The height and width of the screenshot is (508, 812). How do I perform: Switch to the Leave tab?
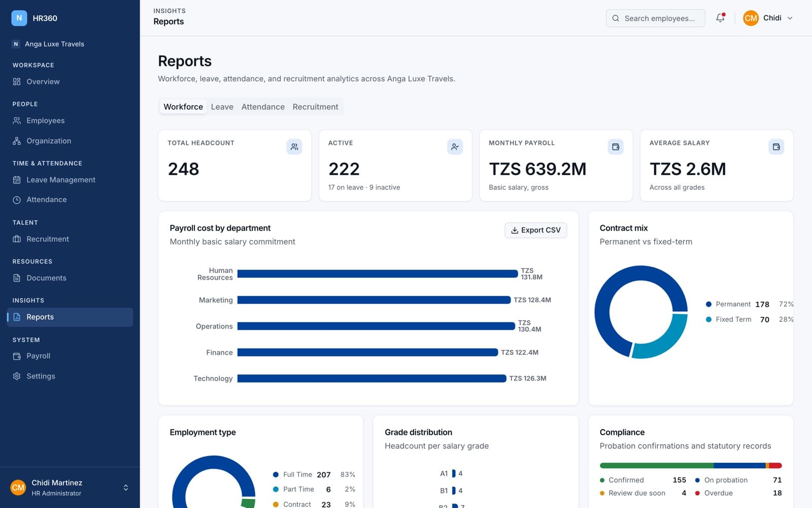222,107
